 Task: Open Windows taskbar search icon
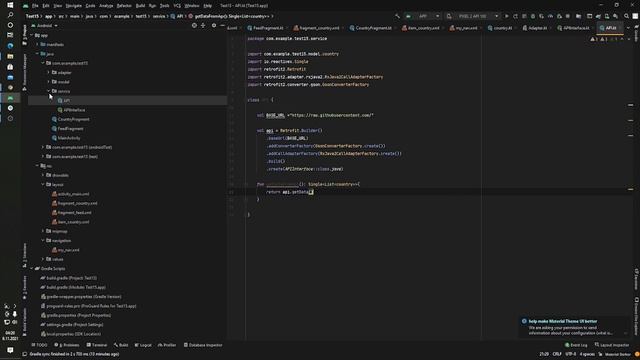pos(10,15)
